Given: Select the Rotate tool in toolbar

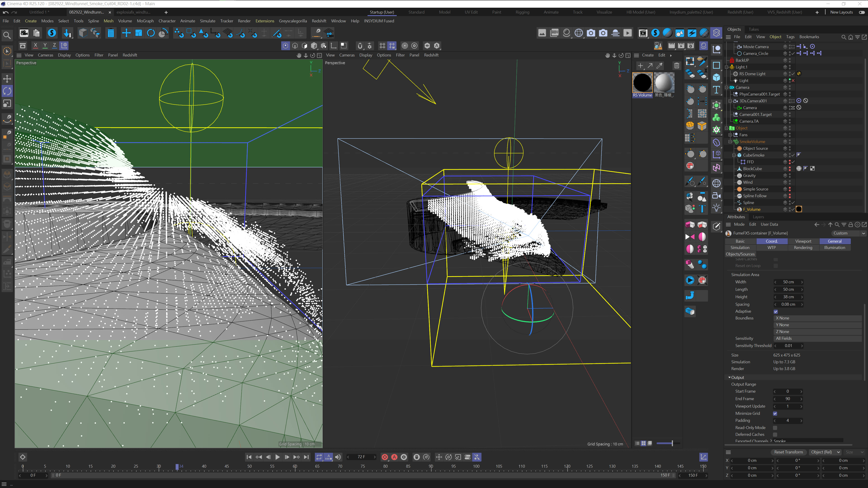Looking at the screenshot, I should tap(151, 33).
